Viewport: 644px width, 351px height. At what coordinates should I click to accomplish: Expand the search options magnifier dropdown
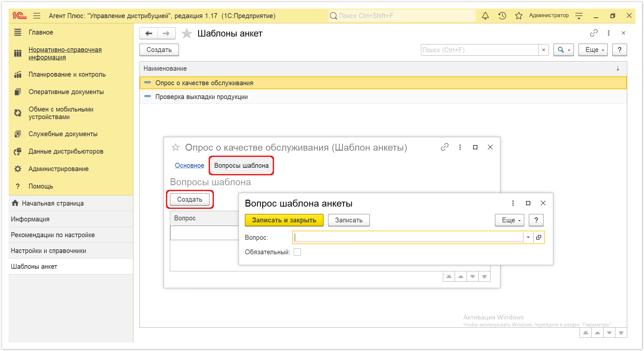click(x=563, y=50)
